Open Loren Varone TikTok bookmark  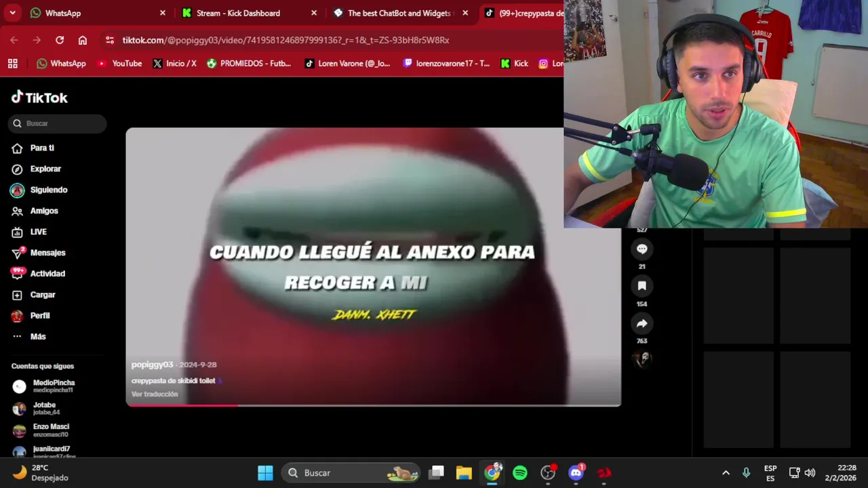pyautogui.click(x=347, y=64)
